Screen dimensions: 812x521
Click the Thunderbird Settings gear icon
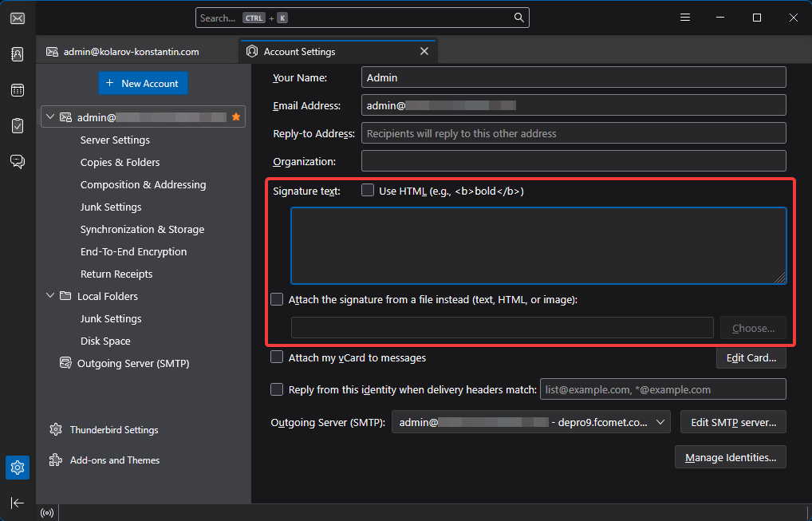55,430
